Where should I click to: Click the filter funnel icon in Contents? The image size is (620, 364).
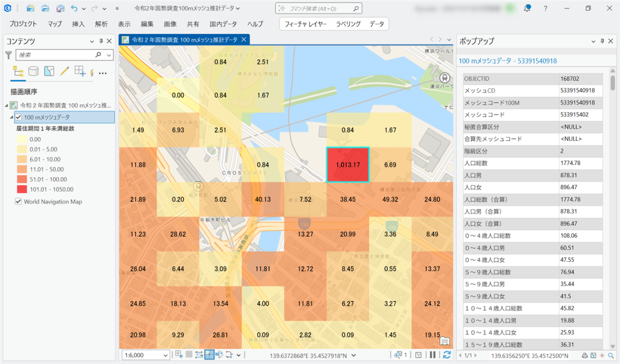click(x=8, y=55)
